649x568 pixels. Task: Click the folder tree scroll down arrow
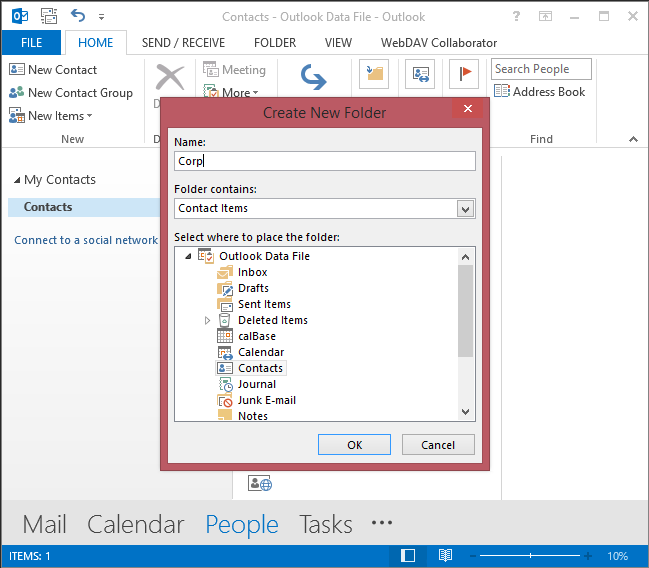point(466,412)
